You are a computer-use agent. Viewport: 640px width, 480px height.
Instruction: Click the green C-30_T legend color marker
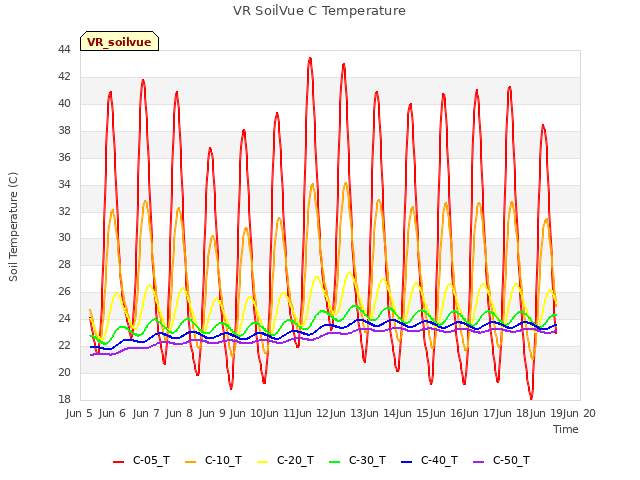[334, 462]
